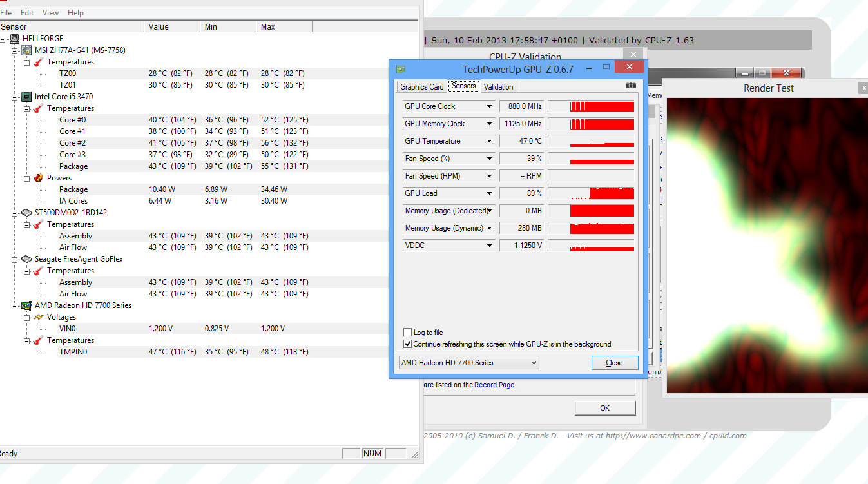This screenshot has height=484, width=868.
Task: Switch to the Graphics Card tab
Action: (421, 87)
